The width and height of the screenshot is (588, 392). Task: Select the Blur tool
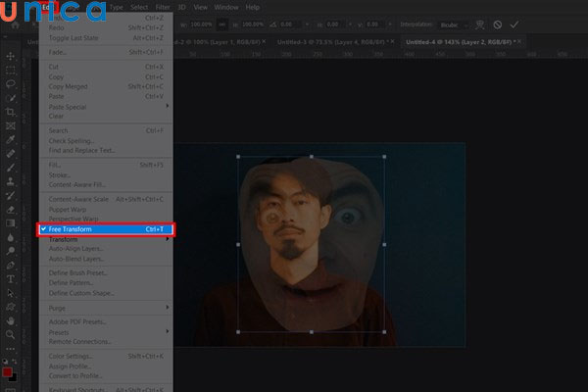pyautogui.click(x=11, y=237)
